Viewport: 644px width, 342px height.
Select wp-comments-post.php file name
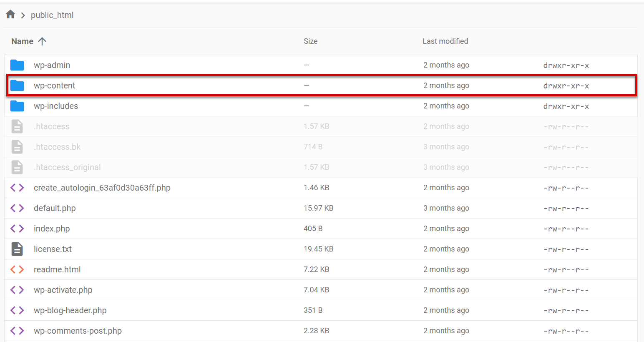[78, 331]
